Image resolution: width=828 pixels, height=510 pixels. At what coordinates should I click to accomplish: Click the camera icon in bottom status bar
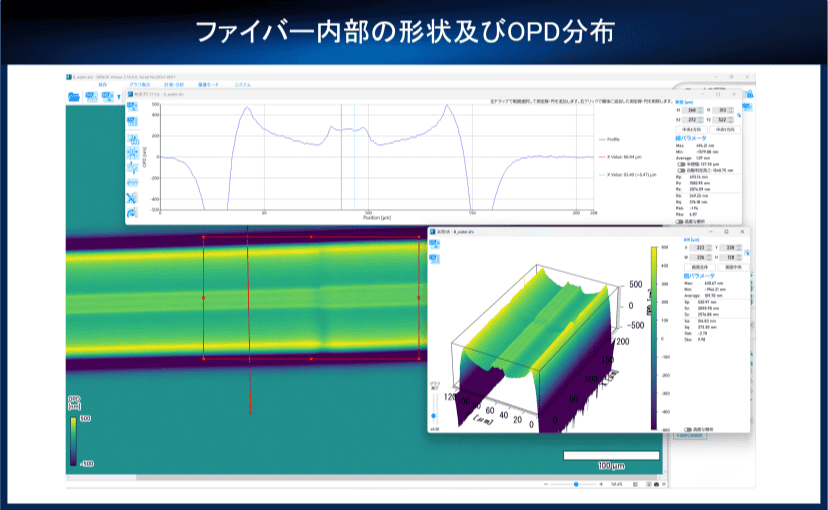pos(656,484)
